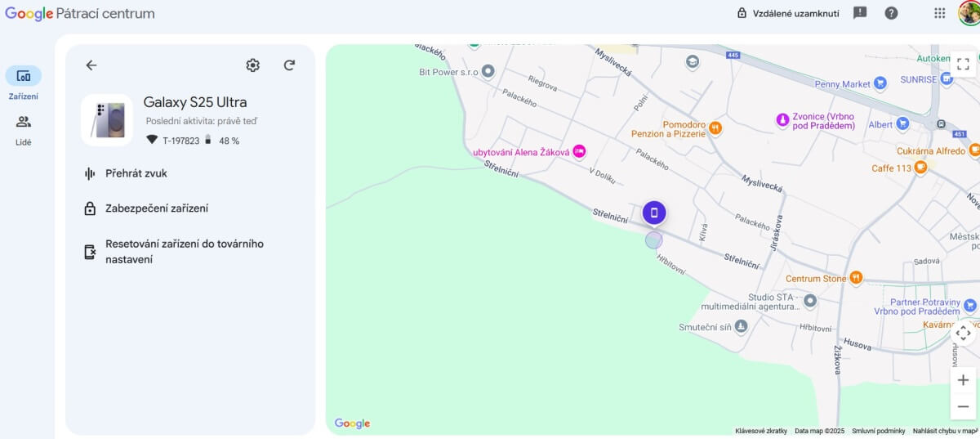The width and height of the screenshot is (980, 439).
Task: Select the Albert shop marker
Action: click(x=902, y=124)
